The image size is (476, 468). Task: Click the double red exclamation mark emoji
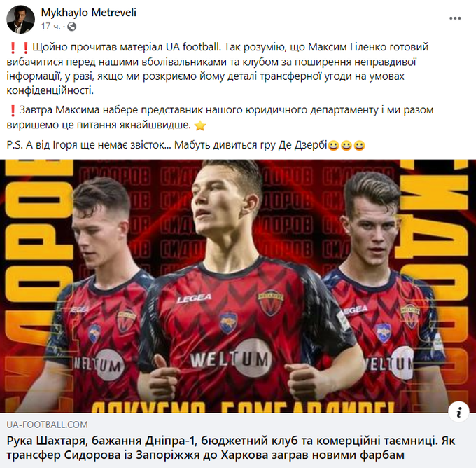(19, 48)
